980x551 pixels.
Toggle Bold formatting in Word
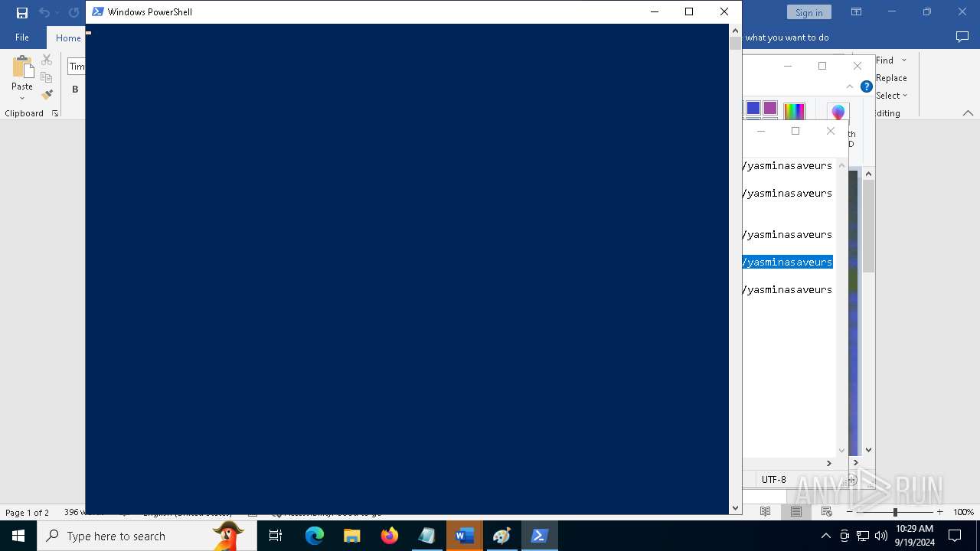coord(75,90)
